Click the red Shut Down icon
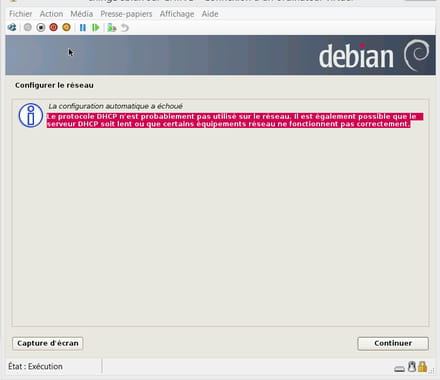The width and height of the screenshot is (440, 380). point(53,27)
